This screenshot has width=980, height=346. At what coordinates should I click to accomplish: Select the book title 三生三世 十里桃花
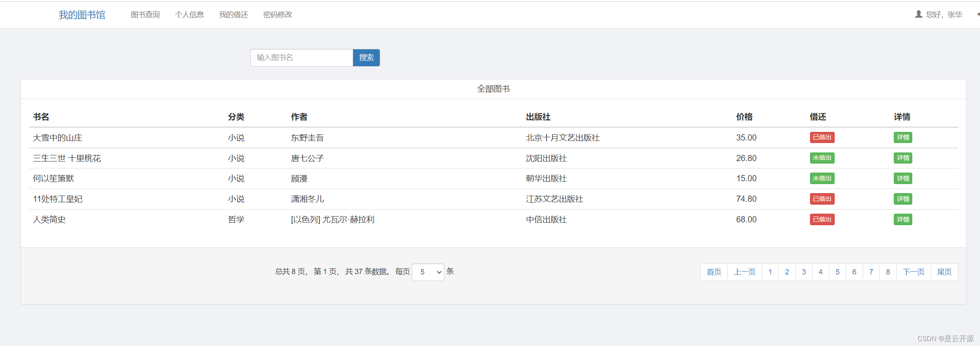point(67,158)
